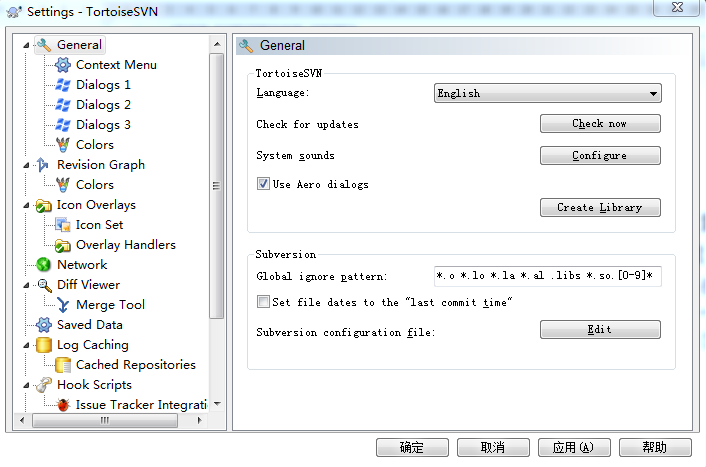Screen dimensions: 706x467
Task: Click the Global ignore pattern field
Action: click(x=548, y=276)
